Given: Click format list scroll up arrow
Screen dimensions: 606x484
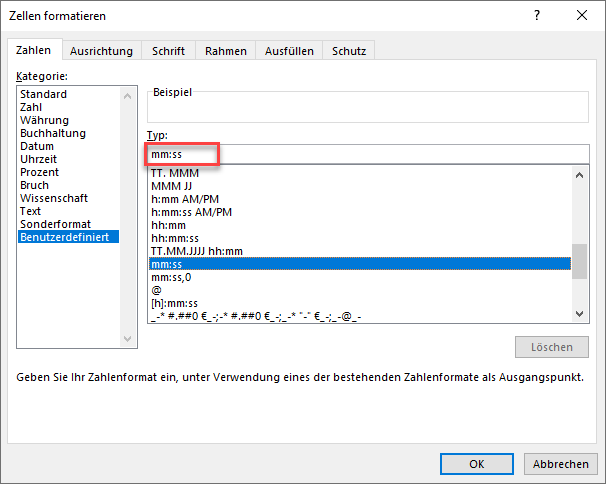Looking at the screenshot, I should click(x=579, y=175).
